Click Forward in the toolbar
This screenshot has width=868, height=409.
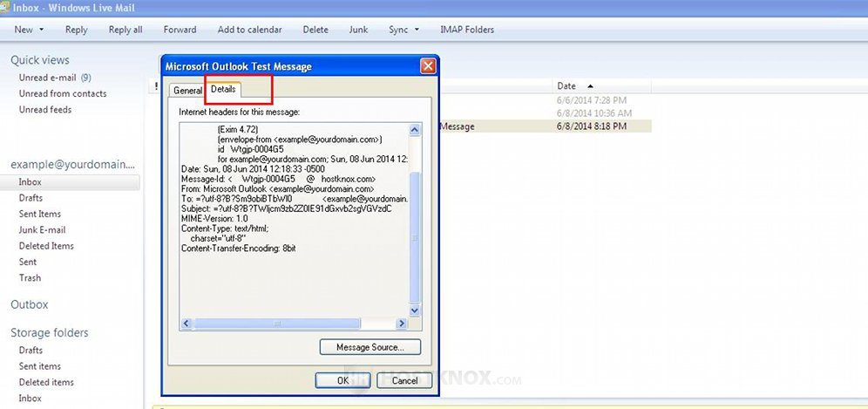pos(180,30)
